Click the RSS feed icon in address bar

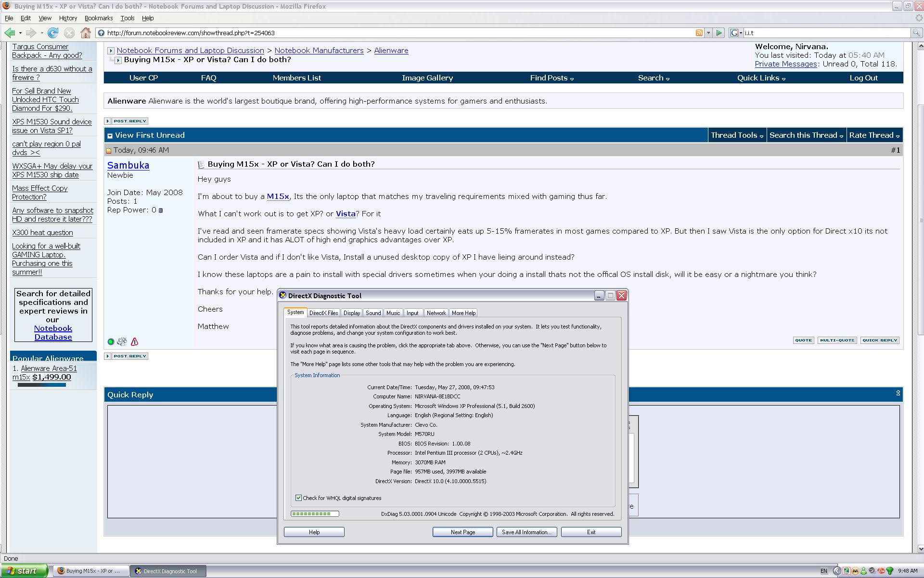(699, 33)
